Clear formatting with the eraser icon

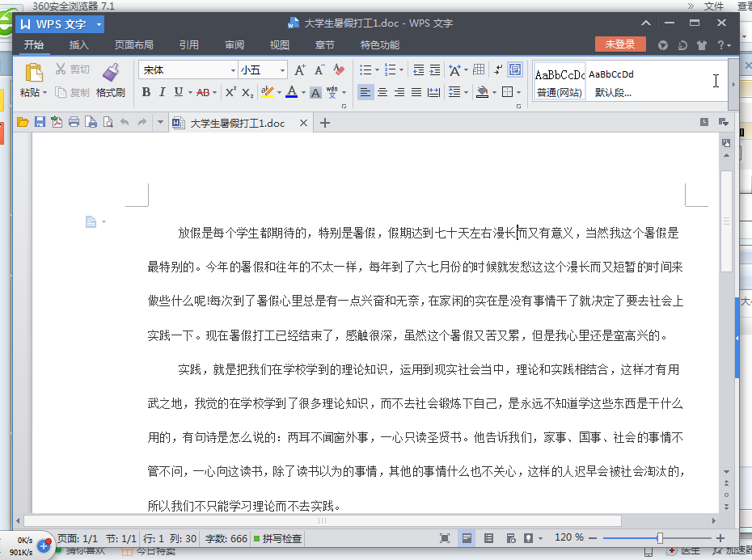339,70
